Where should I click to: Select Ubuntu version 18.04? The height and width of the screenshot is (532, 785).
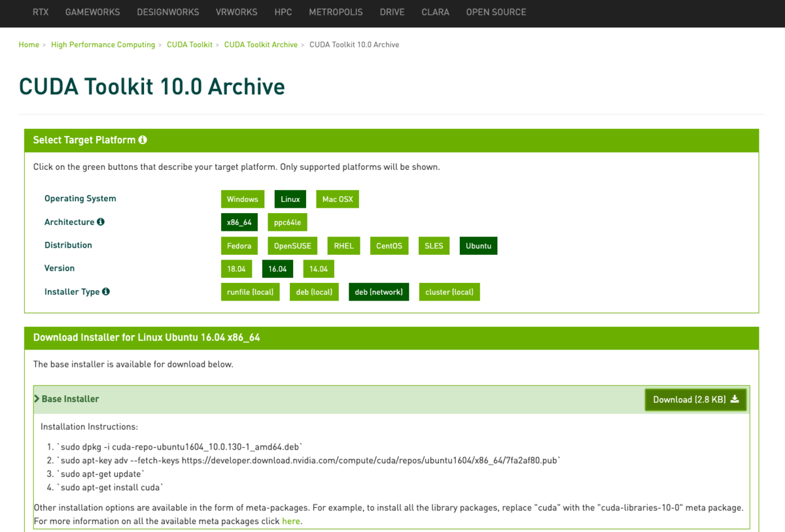click(236, 269)
